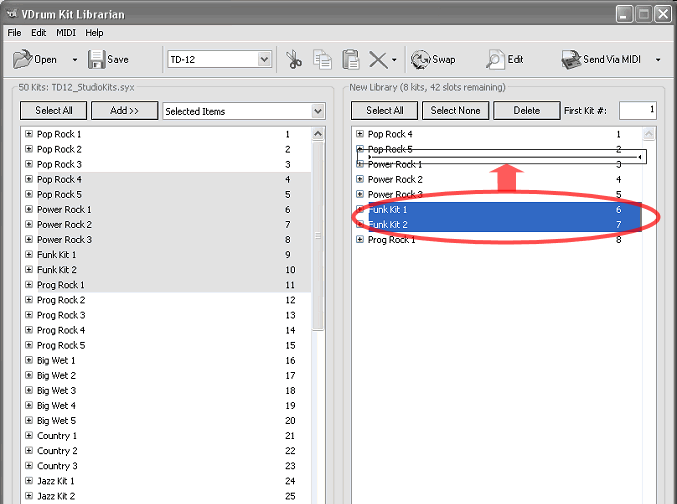The image size is (677, 504).
Task: Click the Save disk icon
Action: [95, 60]
